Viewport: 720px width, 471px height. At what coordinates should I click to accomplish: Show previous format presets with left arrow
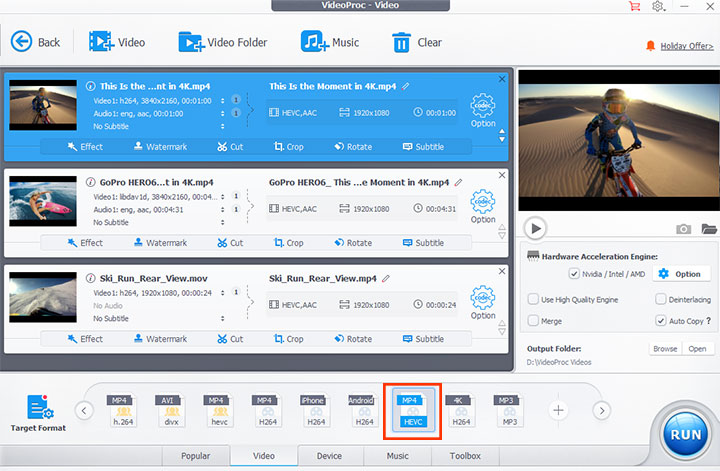84,410
